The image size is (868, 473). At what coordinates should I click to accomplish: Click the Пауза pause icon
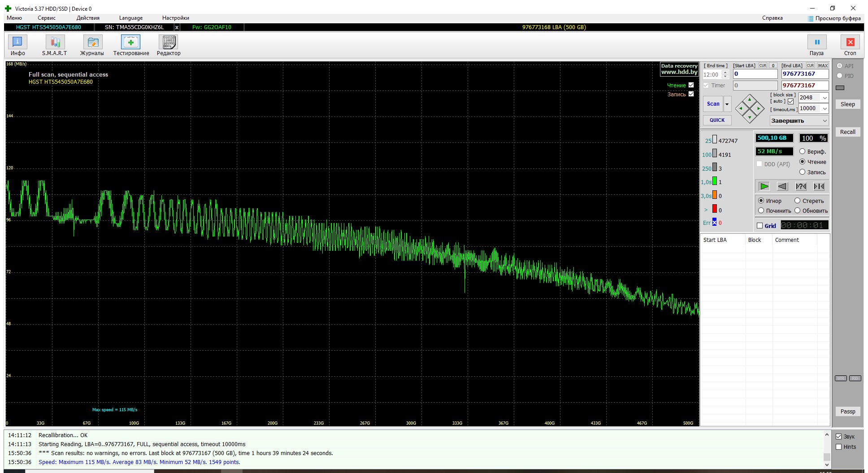pyautogui.click(x=817, y=45)
